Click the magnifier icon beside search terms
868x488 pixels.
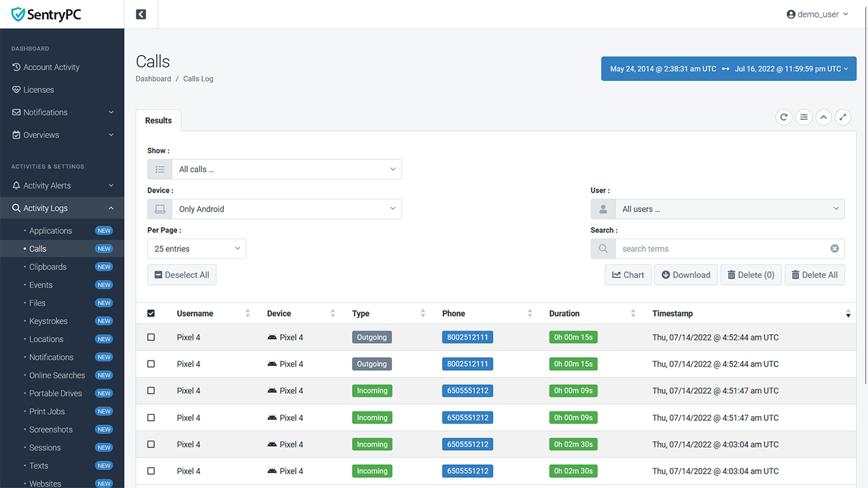(x=603, y=249)
